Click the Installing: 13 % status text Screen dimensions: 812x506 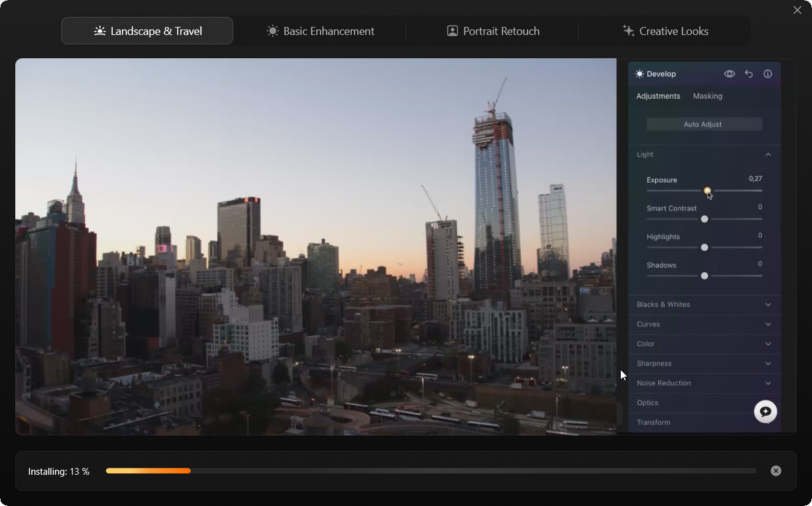tap(59, 472)
